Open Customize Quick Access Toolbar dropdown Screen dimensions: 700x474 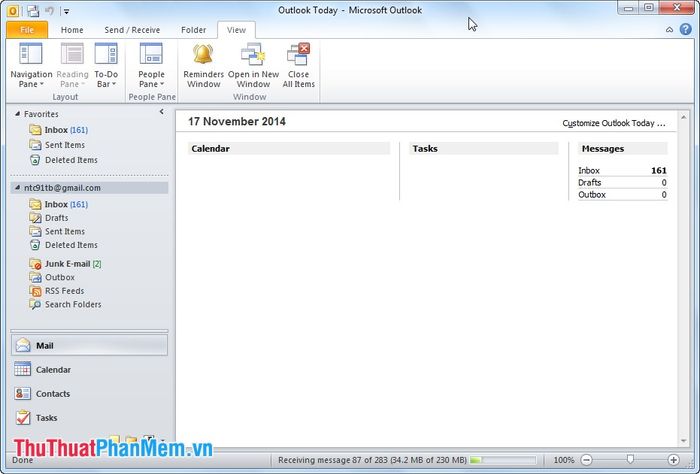[66, 11]
